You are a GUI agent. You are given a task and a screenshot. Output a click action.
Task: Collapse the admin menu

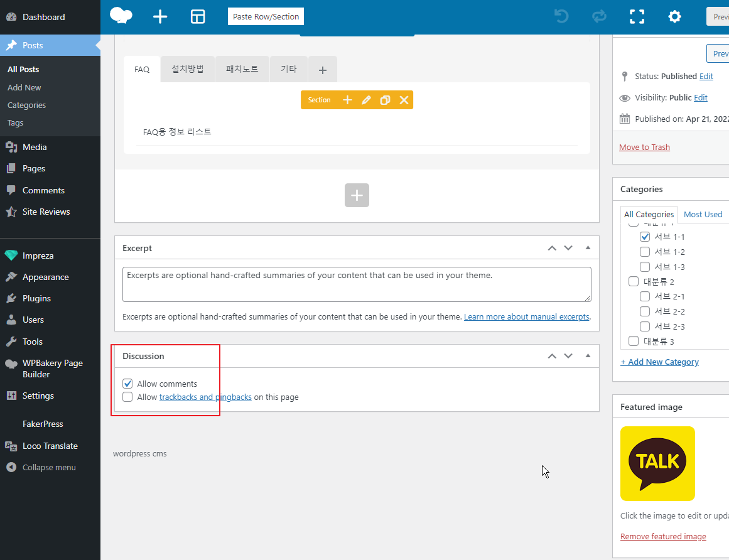coord(50,467)
